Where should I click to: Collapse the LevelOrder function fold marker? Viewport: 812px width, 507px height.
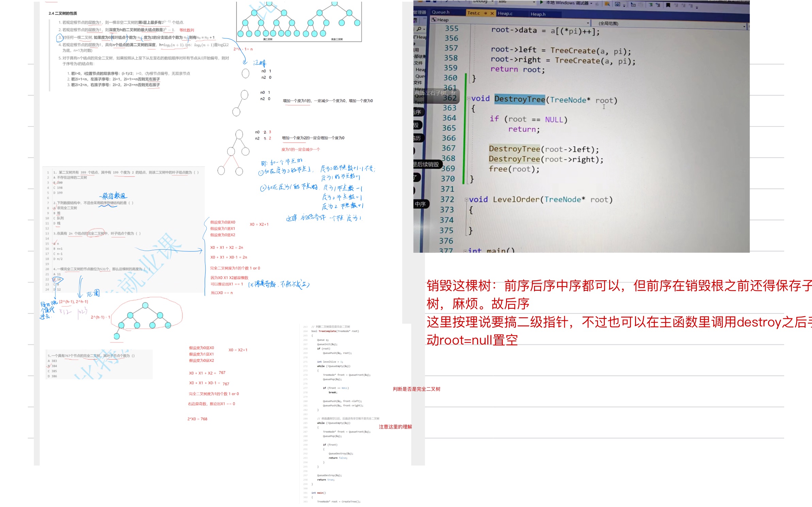467,200
